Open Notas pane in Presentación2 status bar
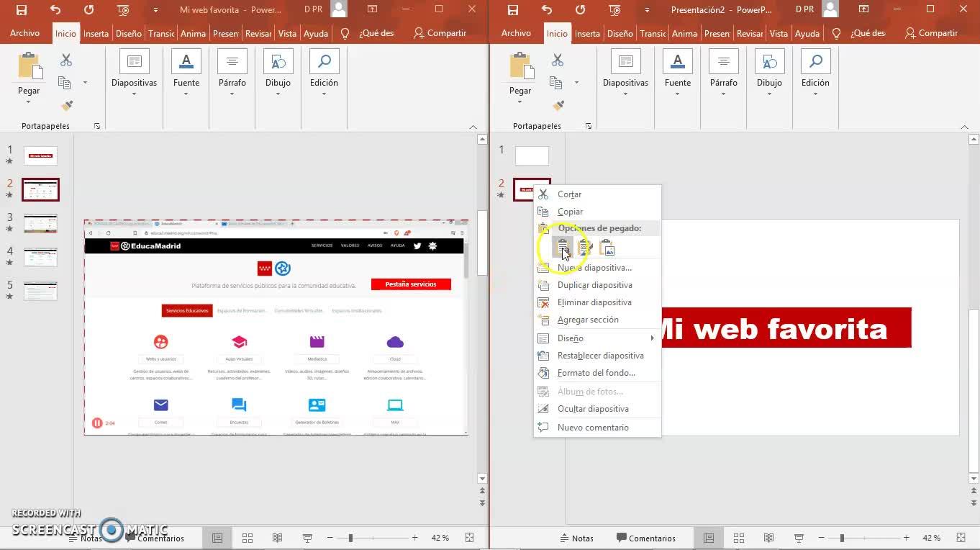980x550 pixels. (x=576, y=538)
